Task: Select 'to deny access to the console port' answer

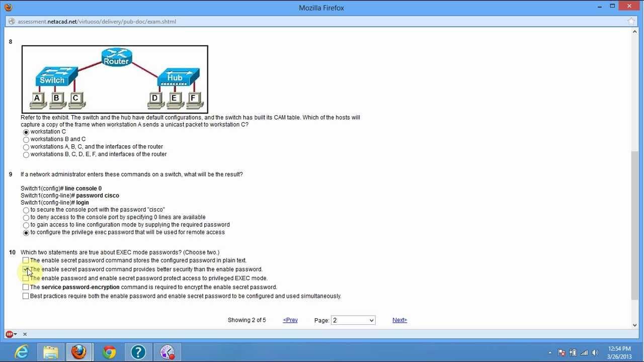Action: coord(26,218)
